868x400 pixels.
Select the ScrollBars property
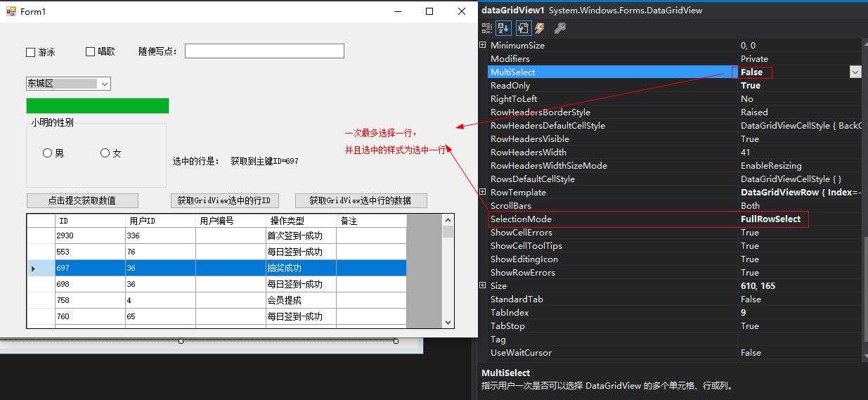[x=675, y=205]
